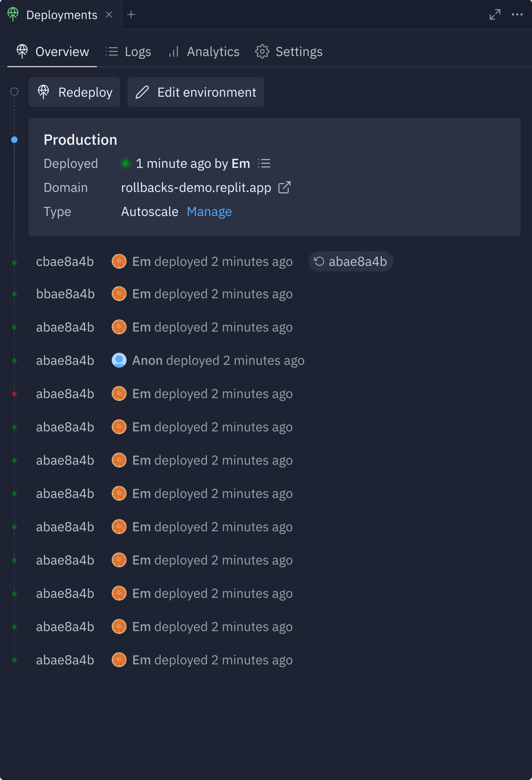Click the Analytics bar chart icon
The image size is (532, 780).
[173, 52]
